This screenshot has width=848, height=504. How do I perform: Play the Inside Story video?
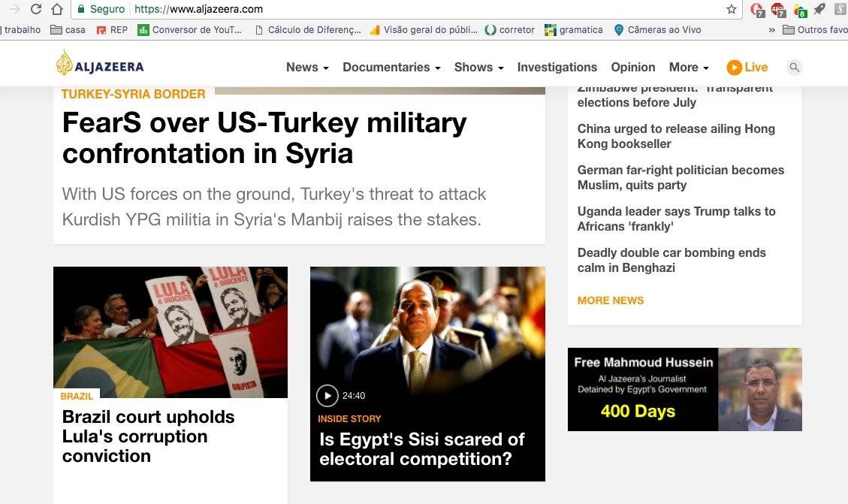pyautogui.click(x=327, y=396)
